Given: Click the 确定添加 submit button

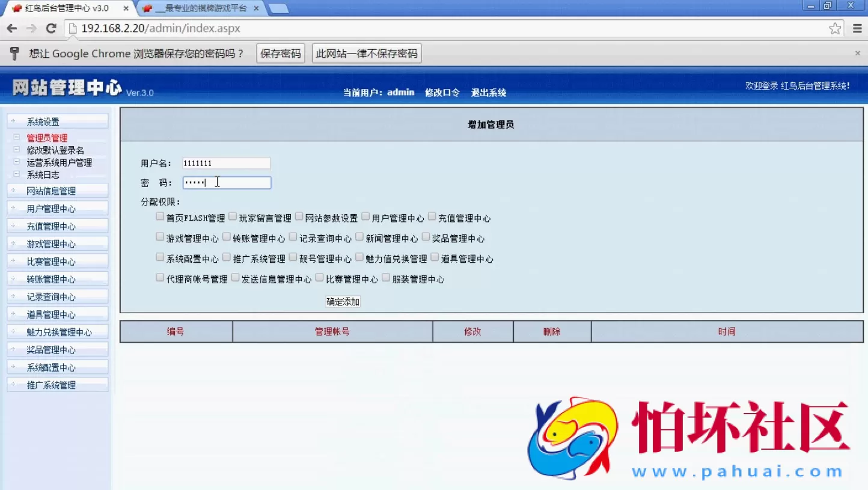Looking at the screenshot, I should point(341,301).
